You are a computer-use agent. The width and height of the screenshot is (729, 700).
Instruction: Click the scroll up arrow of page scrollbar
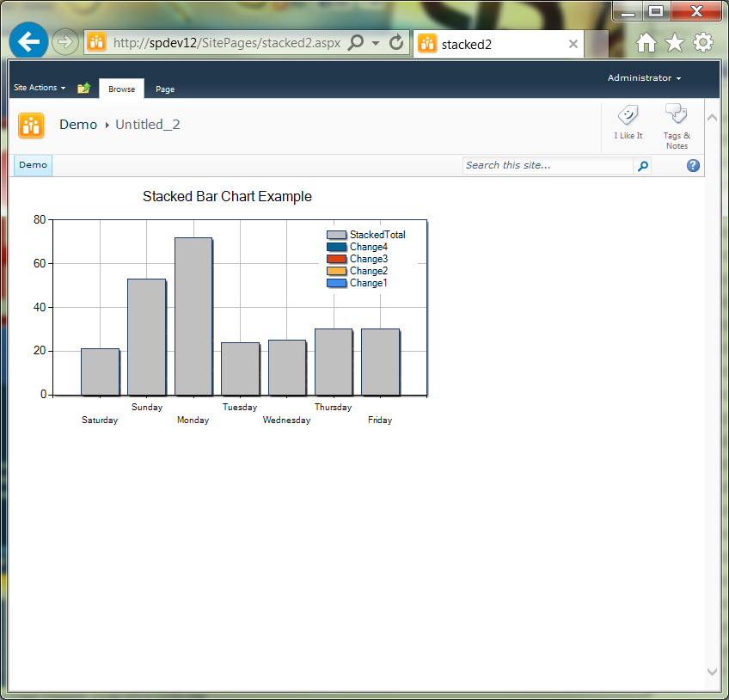pyautogui.click(x=712, y=117)
